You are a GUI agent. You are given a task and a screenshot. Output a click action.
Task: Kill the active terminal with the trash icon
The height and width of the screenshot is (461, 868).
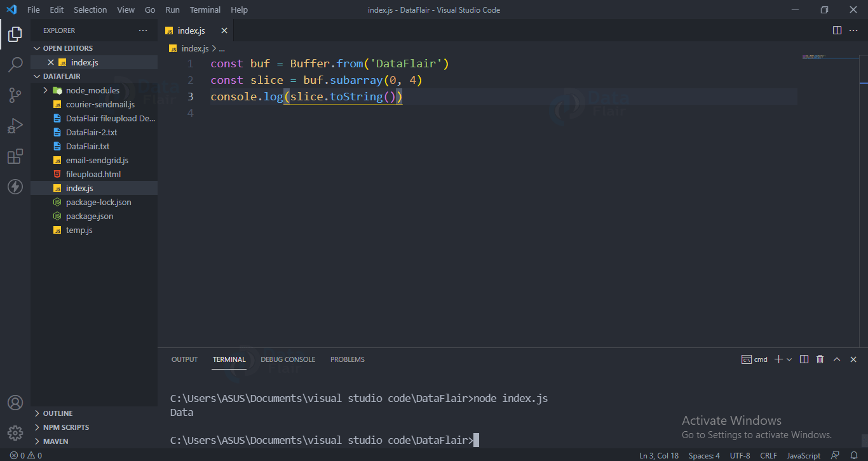click(x=820, y=359)
